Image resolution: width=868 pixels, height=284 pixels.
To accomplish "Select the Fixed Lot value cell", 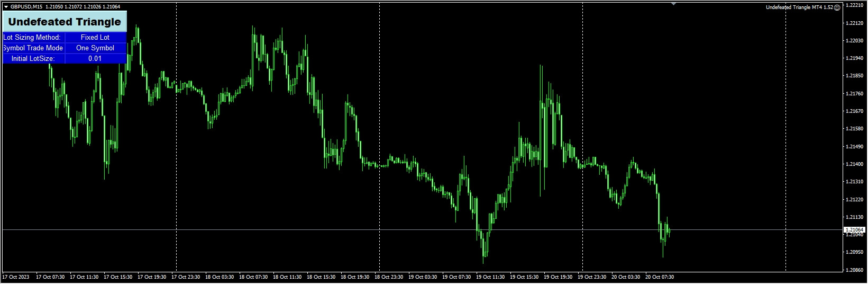I will coord(95,38).
